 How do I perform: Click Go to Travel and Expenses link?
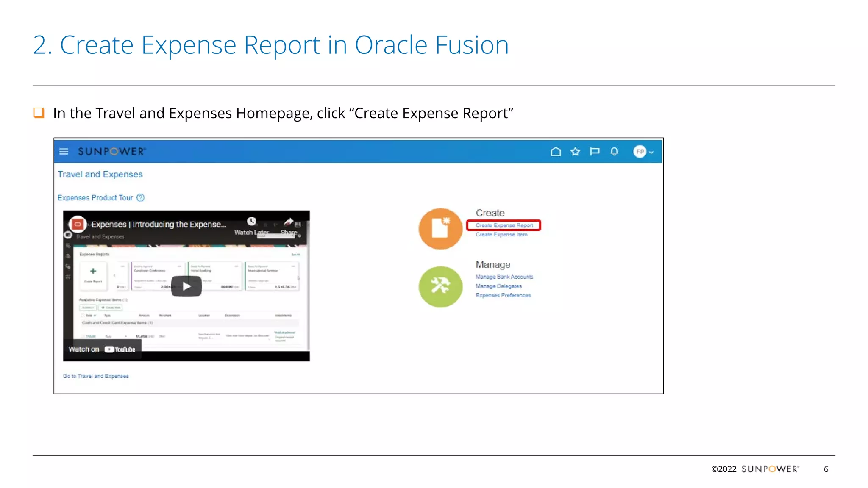(x=96, y=376)
